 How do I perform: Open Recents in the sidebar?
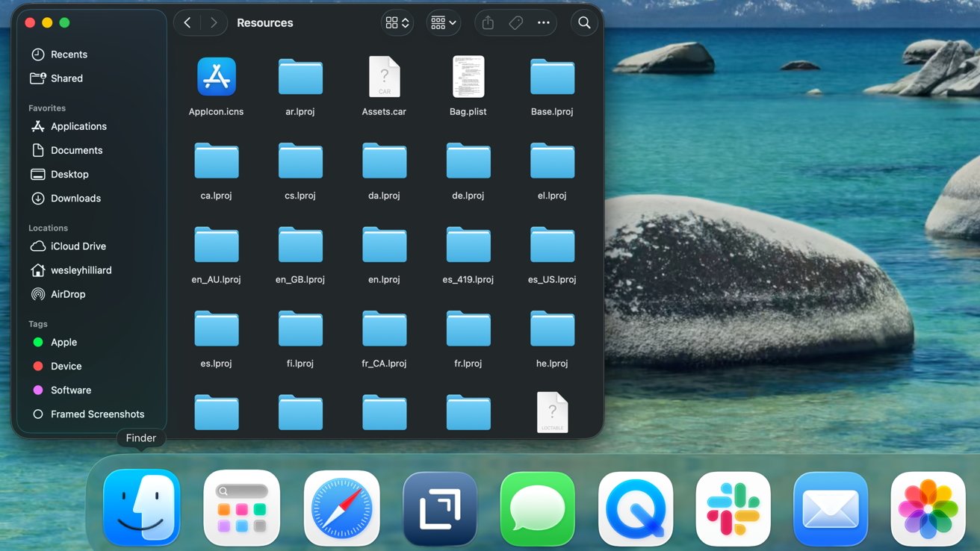(69, 55)
